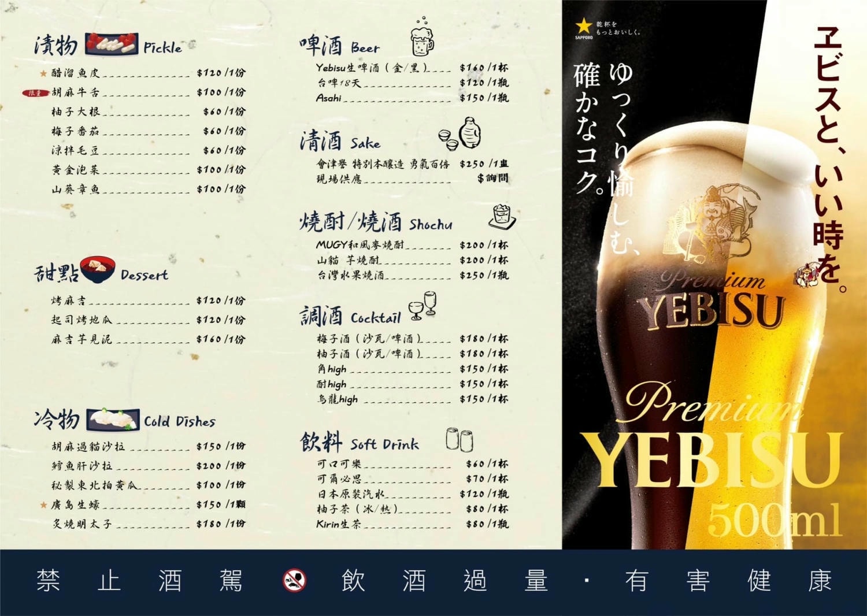Toggle the 限量 badge next to 胡麻牛舌
The image size is (867, 616).
35,92
